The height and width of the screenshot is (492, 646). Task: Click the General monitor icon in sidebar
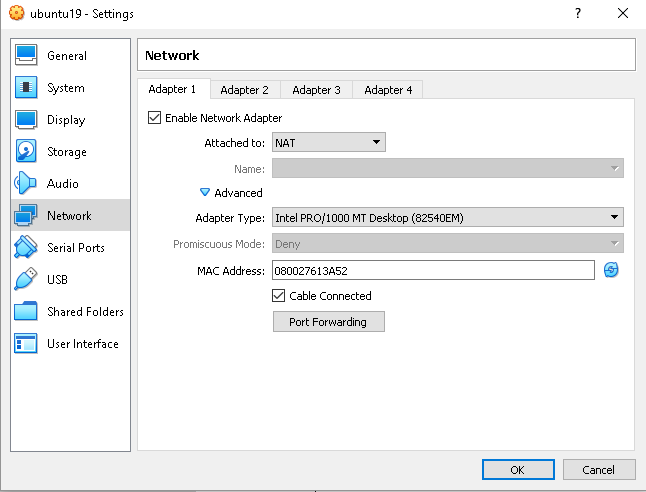(x=26, y=55)
